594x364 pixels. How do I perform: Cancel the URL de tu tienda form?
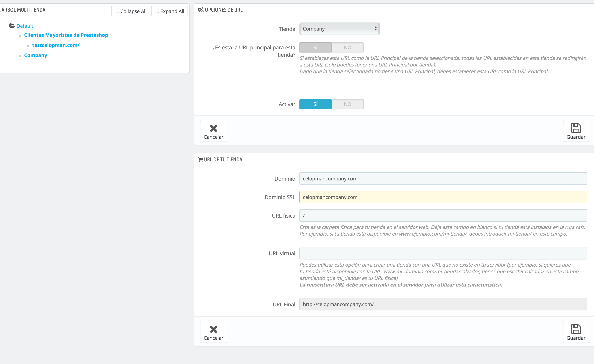point(213,332)
